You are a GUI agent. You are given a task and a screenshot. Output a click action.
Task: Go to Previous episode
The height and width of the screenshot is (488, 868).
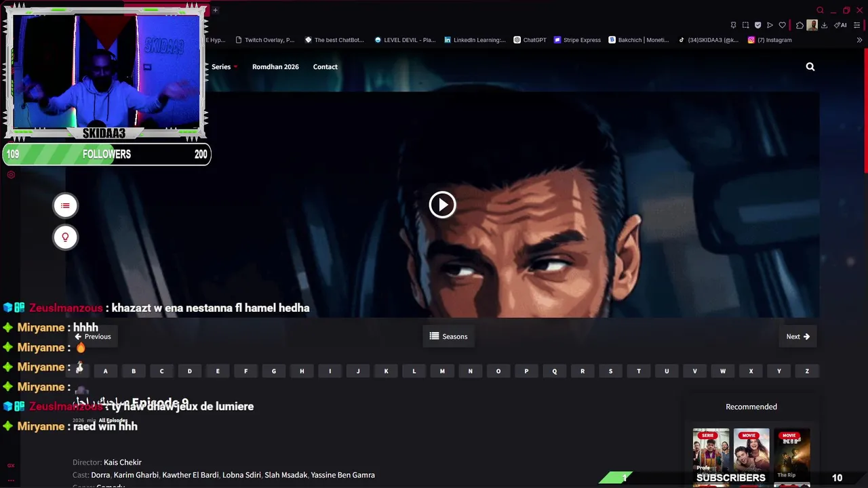click(93, 336)
